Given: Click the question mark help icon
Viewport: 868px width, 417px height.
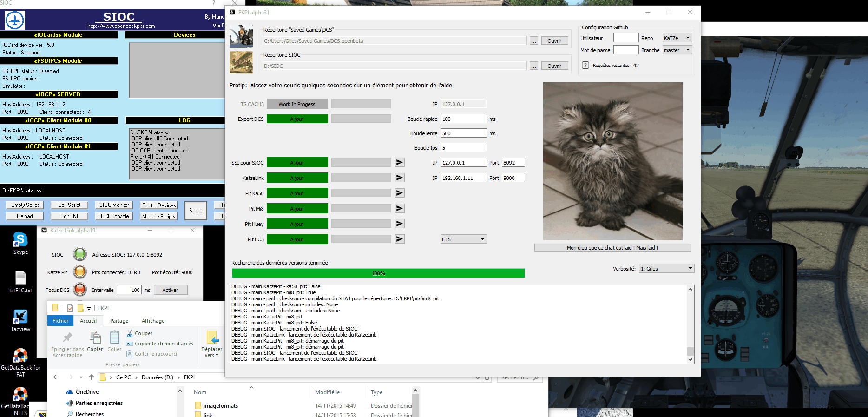Looking at the screenshot, I should (x=585, y=65).
